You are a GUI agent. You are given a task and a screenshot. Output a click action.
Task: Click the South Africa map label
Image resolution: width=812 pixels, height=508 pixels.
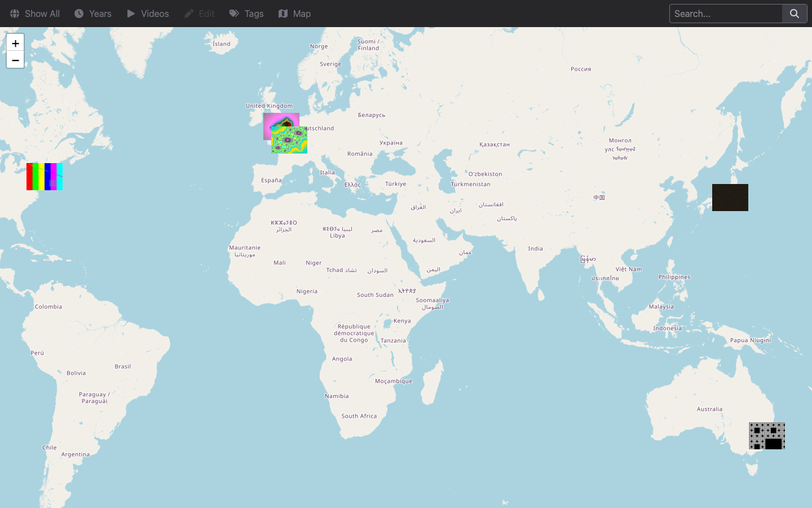click(x=359, y=416)
